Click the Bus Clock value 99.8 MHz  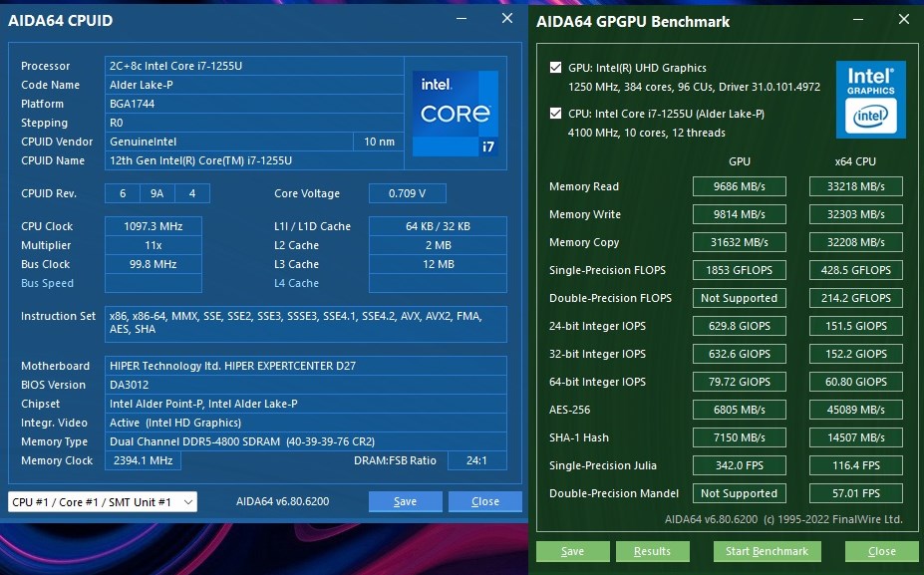point(154,264)
